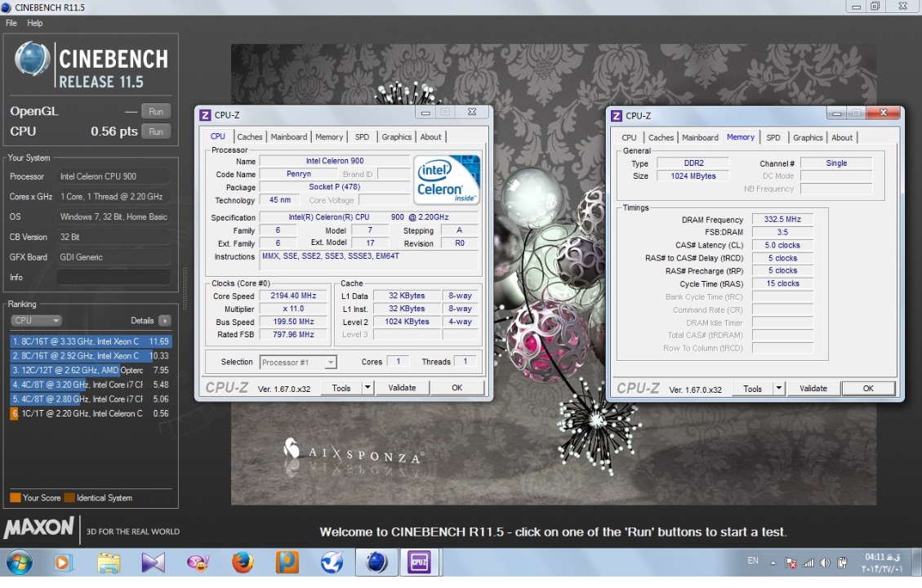Click the DRAM Frequency 332.5 MHz value
Viewport: 922px width, 588px height.
pos(782,220)
